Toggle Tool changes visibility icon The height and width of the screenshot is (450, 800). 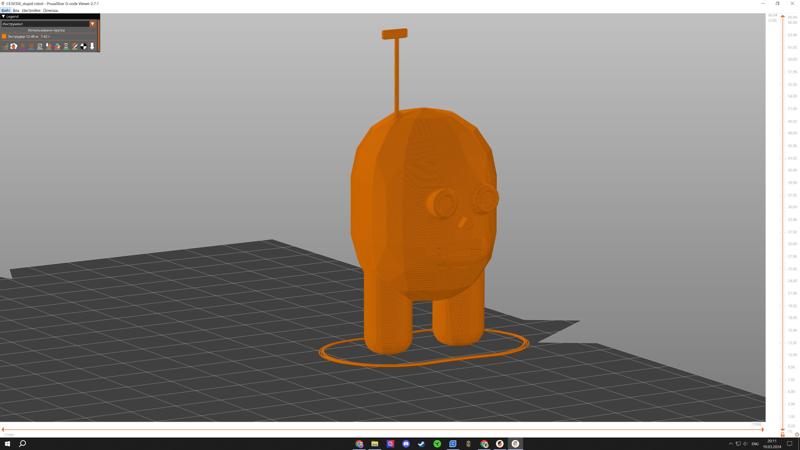tap(48, 46)
